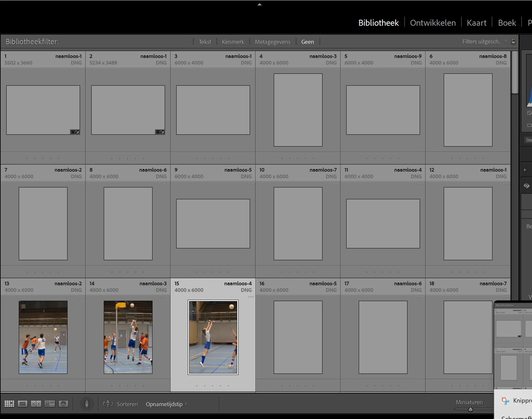Select photo 1 placeholder thumbnail 5502 x 3660
The image size is (532, 419).
pos(43,110)
